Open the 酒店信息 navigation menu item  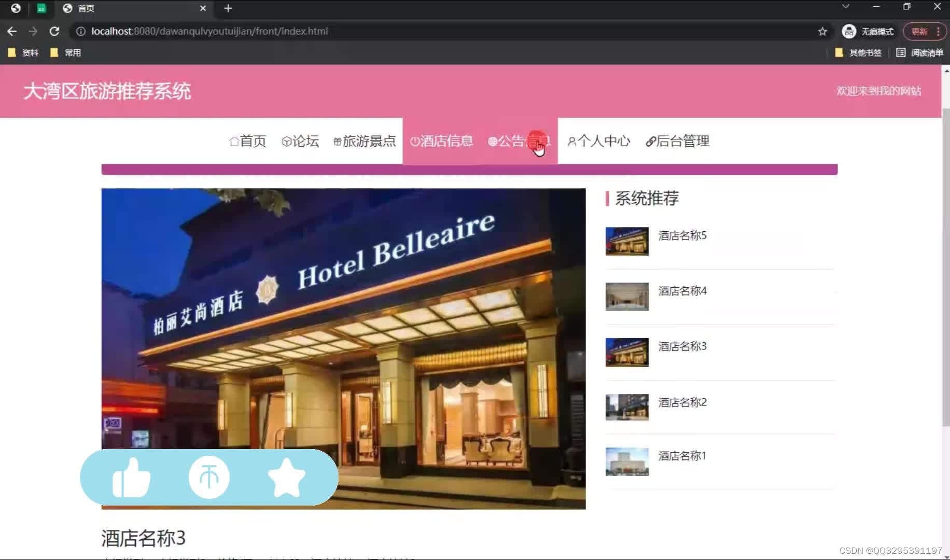(442, 141)
